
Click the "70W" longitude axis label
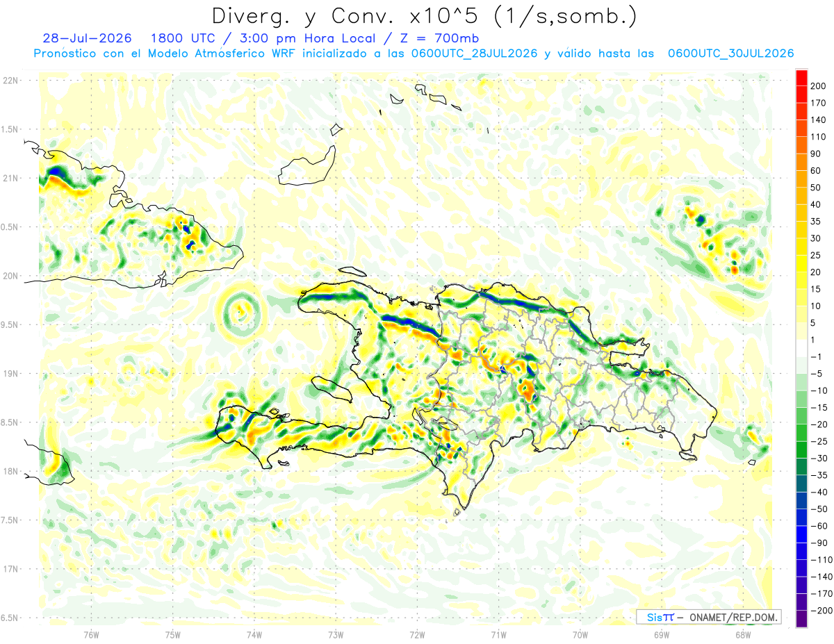[580, 635]
